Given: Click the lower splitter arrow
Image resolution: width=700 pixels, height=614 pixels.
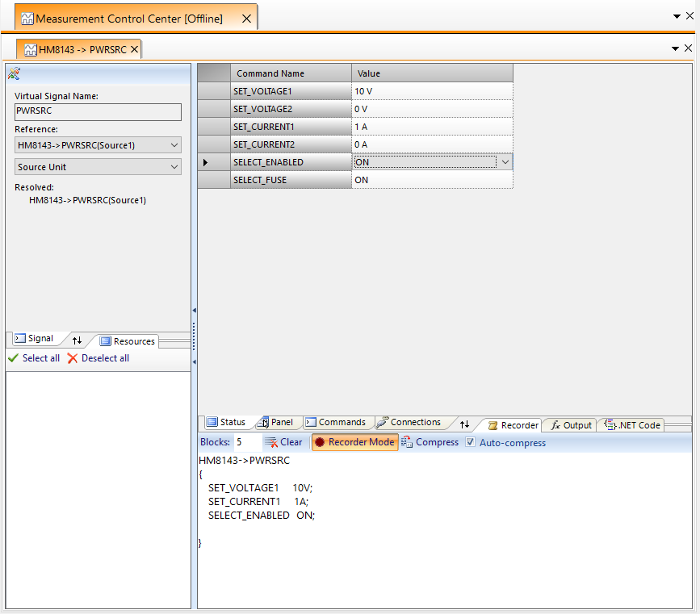Looking at the screenshot, I should point(195,362).
